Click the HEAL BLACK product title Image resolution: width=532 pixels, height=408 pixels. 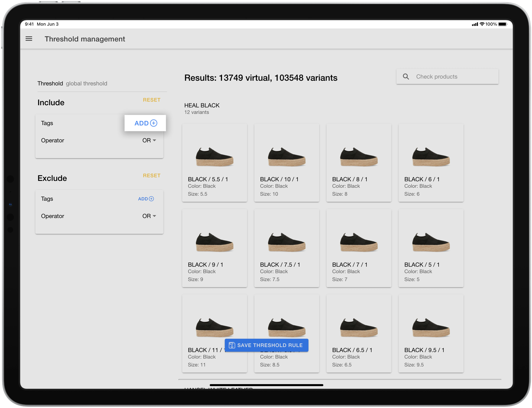coord(202,105)
